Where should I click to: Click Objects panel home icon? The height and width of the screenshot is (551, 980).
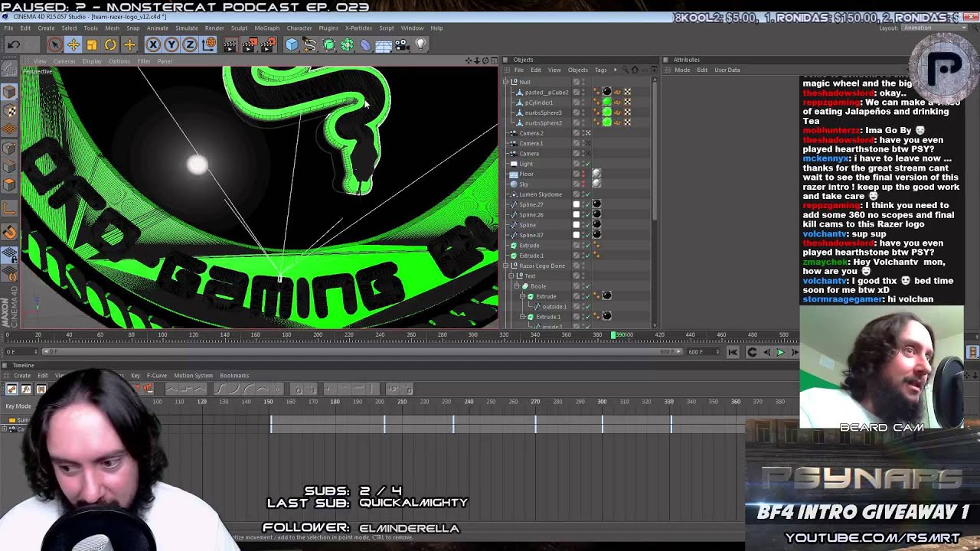click(x=635, y=70)
